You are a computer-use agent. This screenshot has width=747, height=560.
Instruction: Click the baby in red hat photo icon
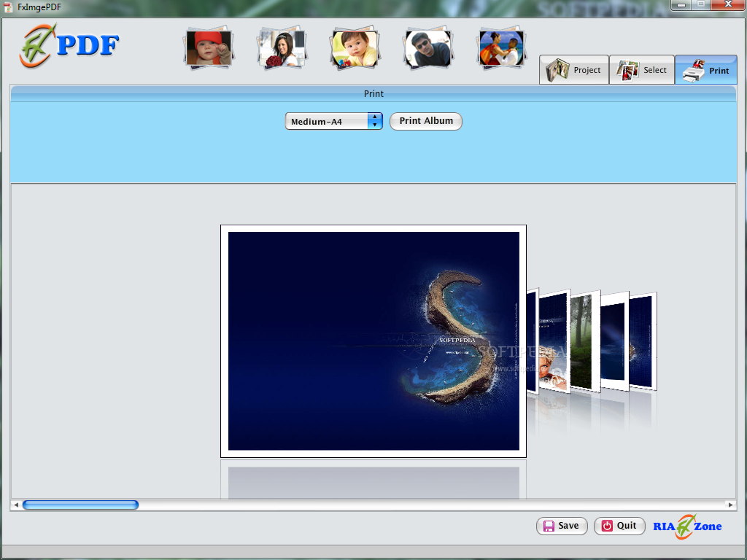[209, 47]
